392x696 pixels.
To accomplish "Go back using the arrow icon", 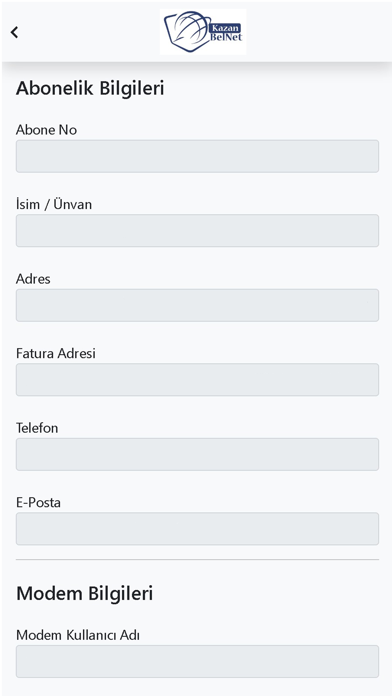I will click(x=14, y=32).
